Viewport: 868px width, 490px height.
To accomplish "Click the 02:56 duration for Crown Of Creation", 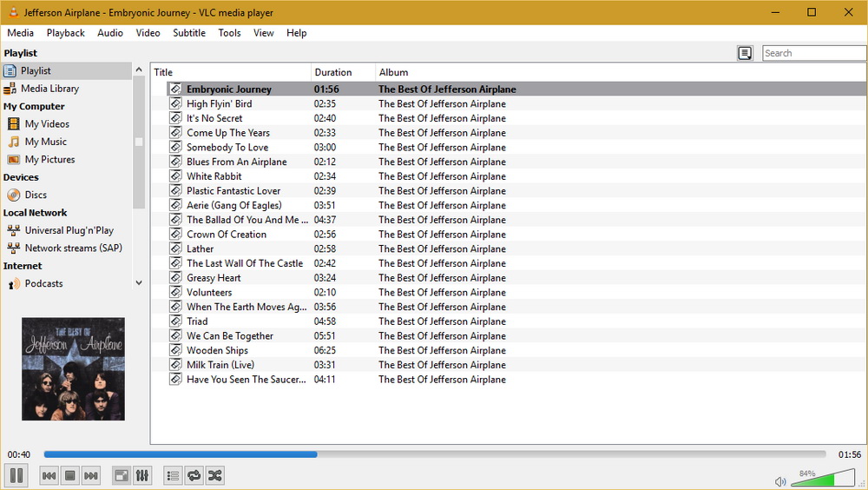I will point(325,235).
